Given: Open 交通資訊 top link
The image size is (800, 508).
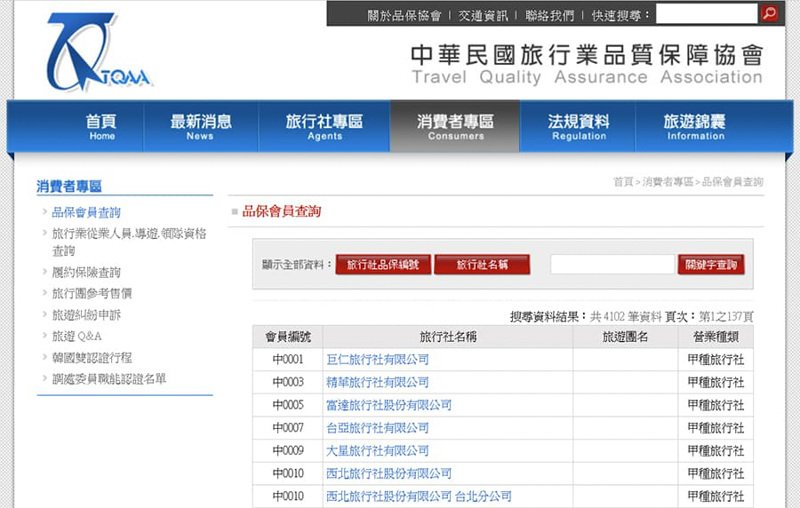Looking at the screenshot, I should [x=484, y=16].
